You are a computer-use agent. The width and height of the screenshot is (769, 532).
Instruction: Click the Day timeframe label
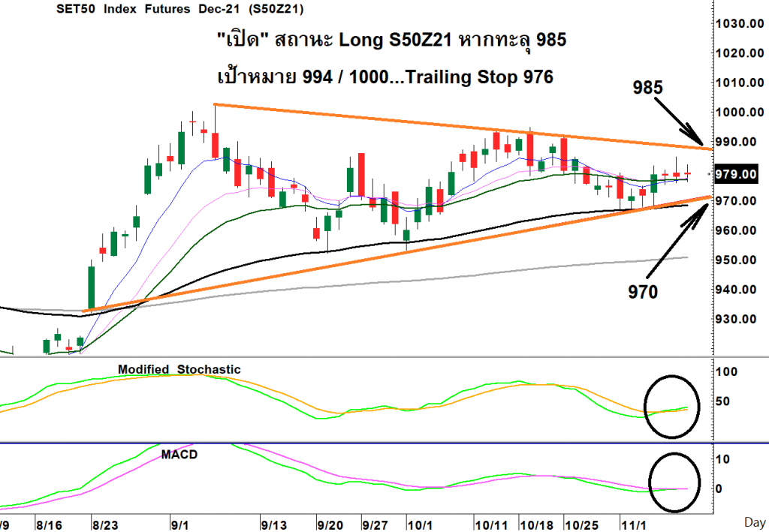(755, 522)
